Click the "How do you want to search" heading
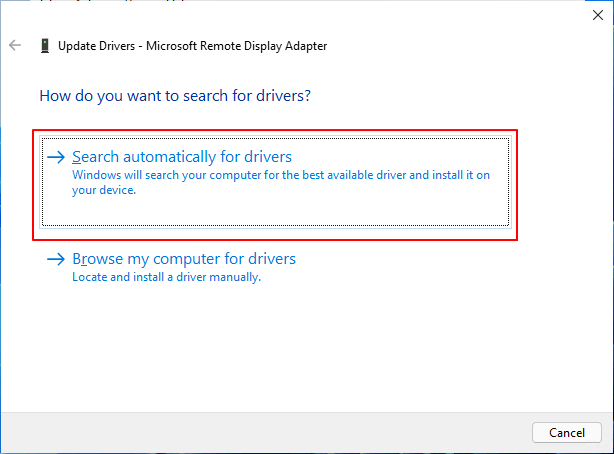The width and height of the screenshot is (614, 454). pos(175,97)
